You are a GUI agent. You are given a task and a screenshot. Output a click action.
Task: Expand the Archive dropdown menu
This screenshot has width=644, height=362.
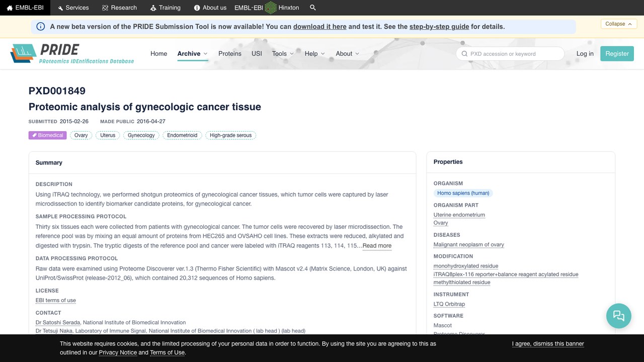point(193,54)
